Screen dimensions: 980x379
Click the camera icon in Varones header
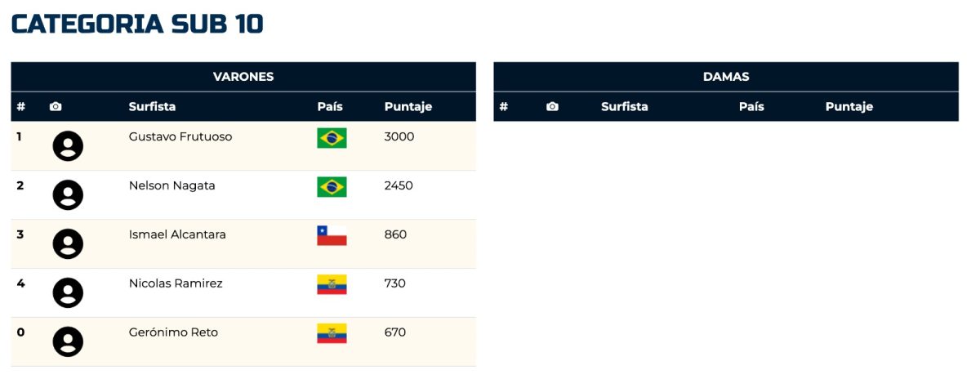click(56, 106)
